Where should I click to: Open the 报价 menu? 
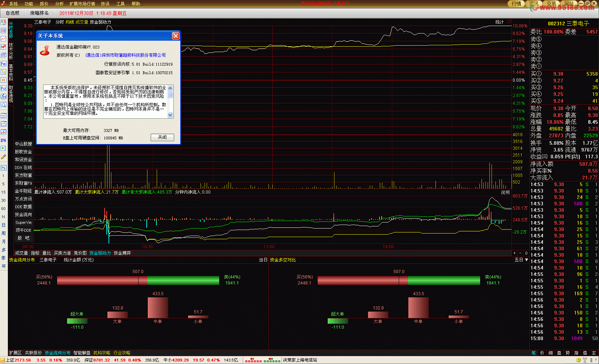point(44,4)
